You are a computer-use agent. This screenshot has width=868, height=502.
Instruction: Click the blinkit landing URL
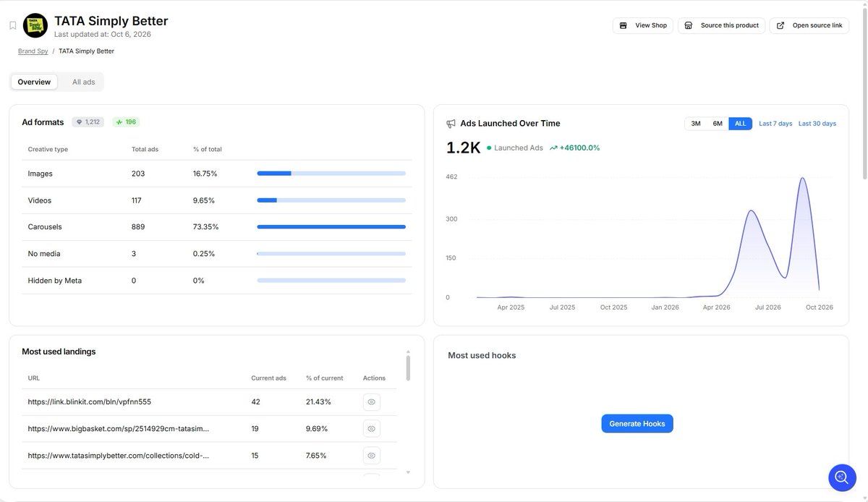(90, 402)
